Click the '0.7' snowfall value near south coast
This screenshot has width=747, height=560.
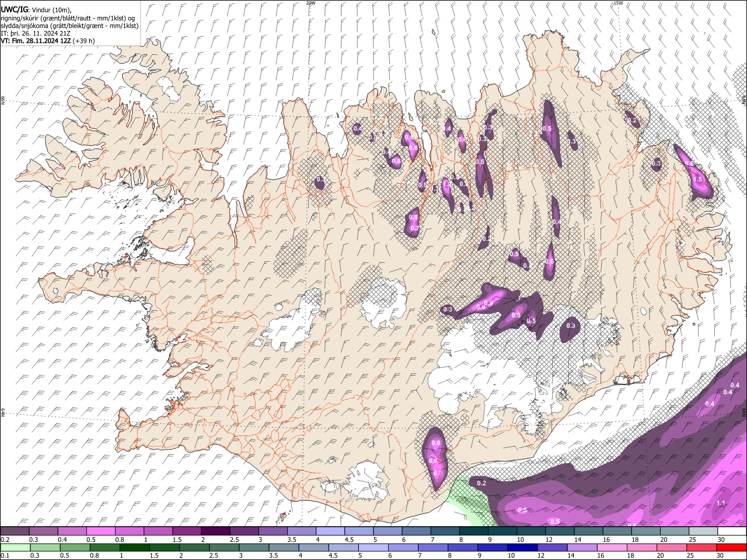[437, 473]
